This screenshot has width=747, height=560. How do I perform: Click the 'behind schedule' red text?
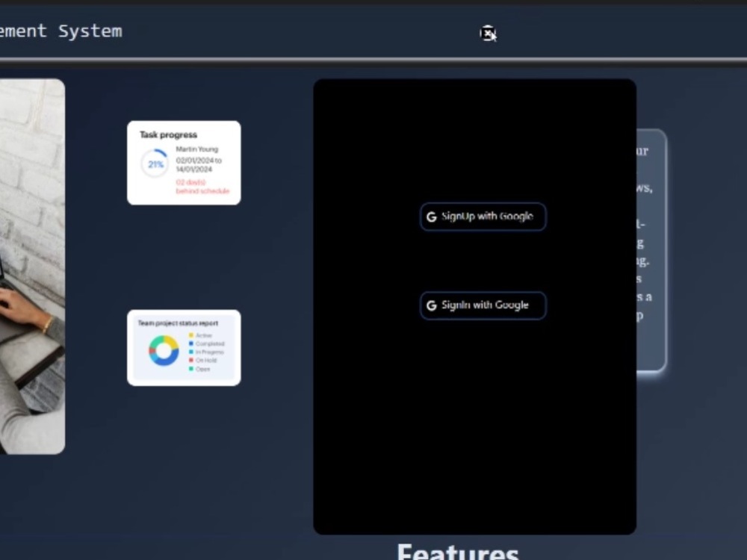tap(202, 190)
